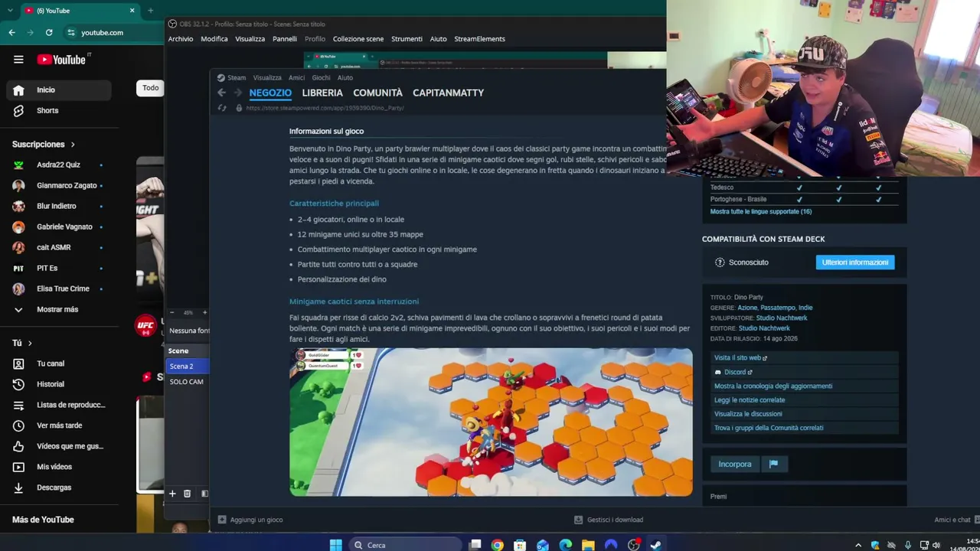Viewport: 980px width, 551px height.
Task: Open Steam Amici menu
Action: click(x=296, y=77)
